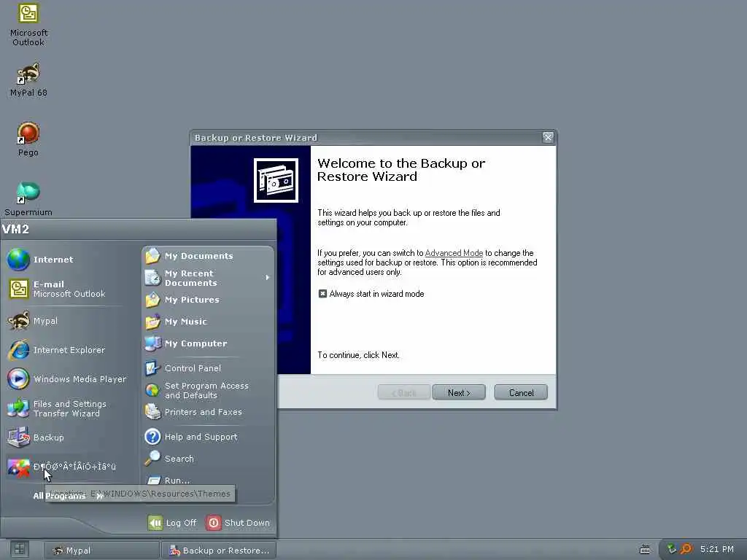
Task: Click the orange magnifier tray icon
Action: tap(686, 549)
